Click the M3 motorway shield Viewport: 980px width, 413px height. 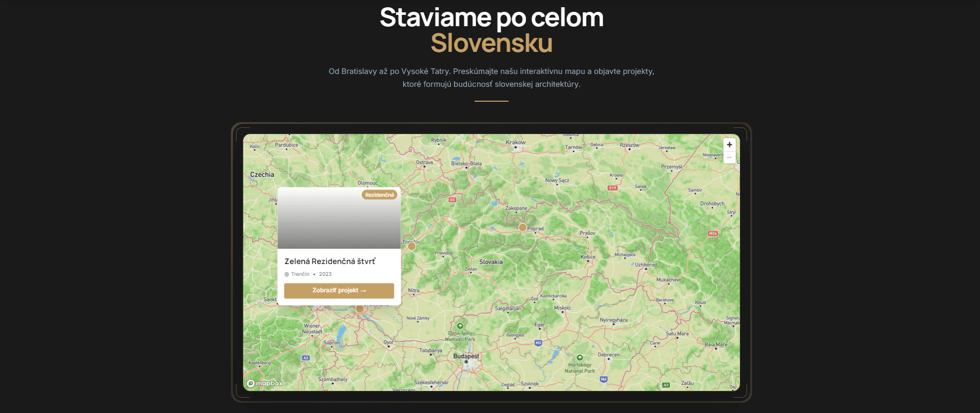tap(538, 343)
